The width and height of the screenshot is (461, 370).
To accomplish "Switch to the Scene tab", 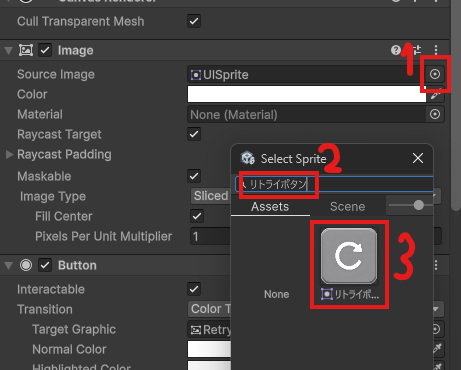I will 347,207.
